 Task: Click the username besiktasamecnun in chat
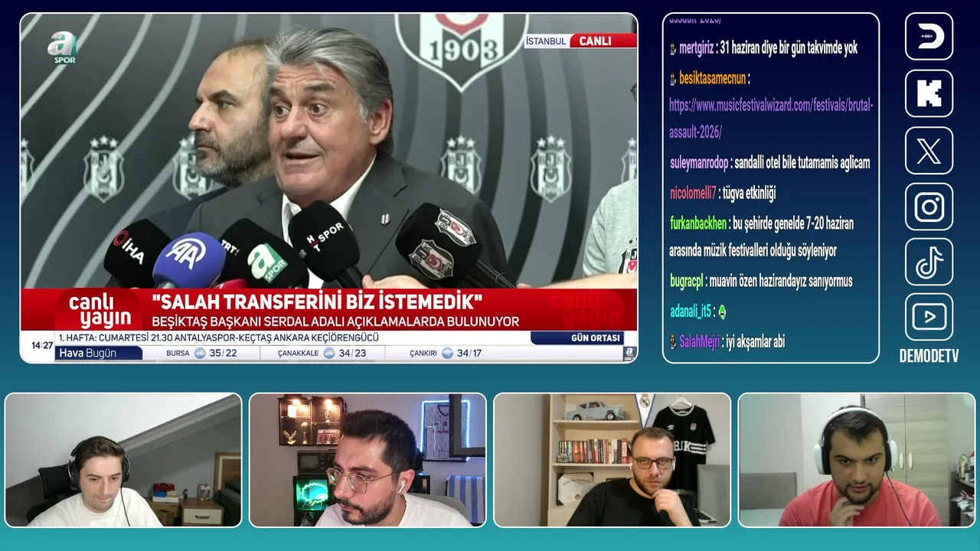pos(712,78)
